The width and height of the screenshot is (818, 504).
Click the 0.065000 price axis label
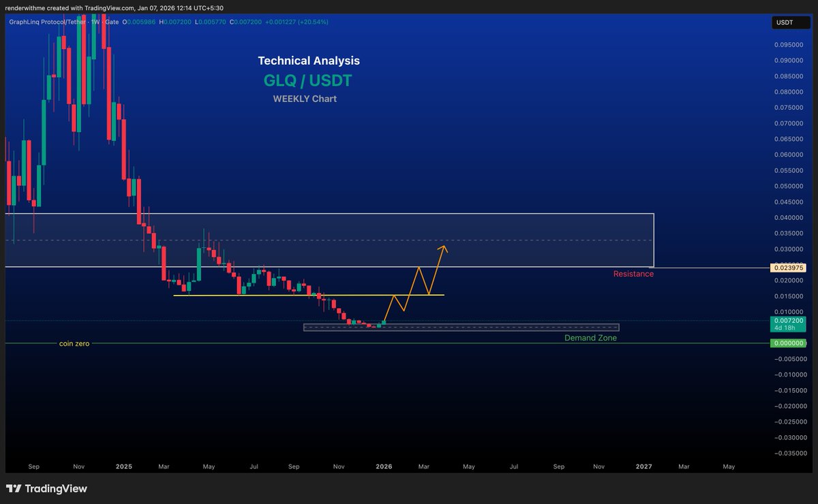(x=788, y=139)
